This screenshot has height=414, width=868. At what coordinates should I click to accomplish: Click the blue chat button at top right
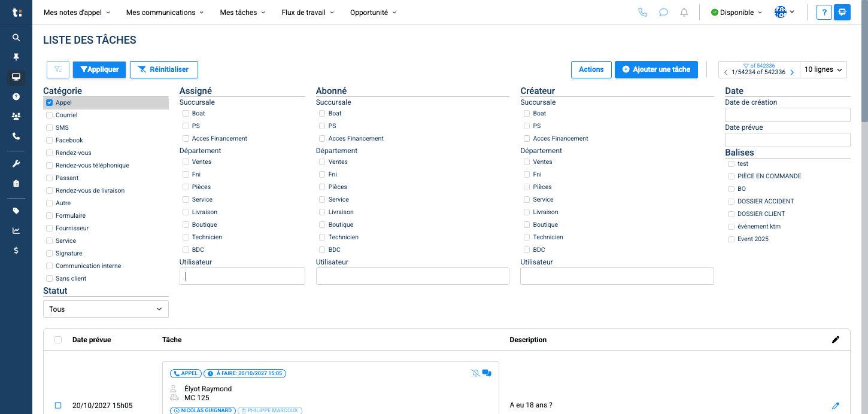(842, 13)
